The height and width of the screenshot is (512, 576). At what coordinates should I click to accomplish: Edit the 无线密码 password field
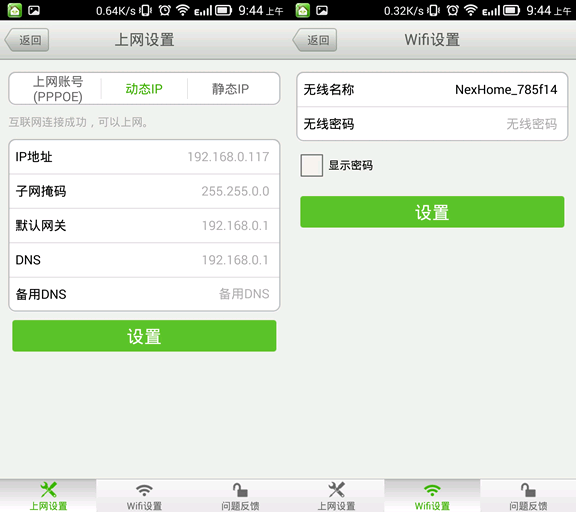pos(432,124)
